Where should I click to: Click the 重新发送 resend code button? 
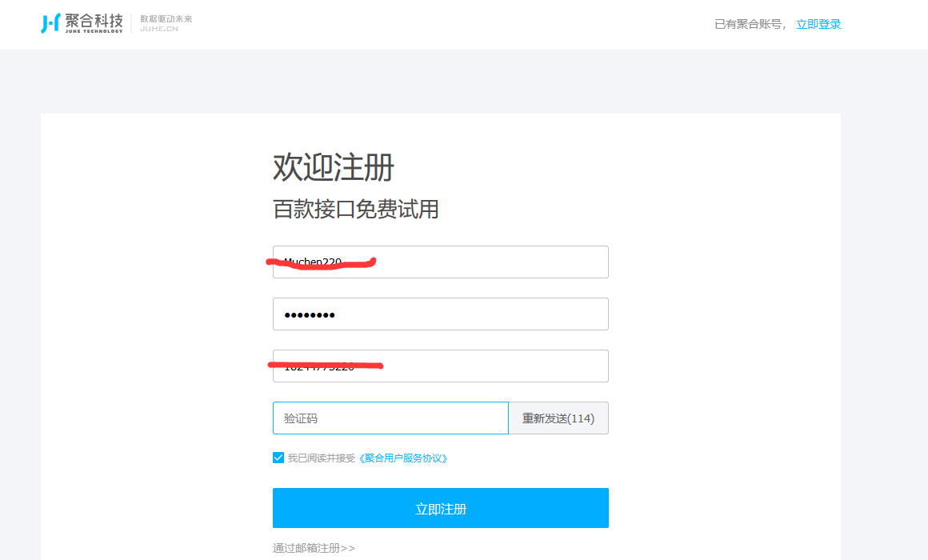(x=558, y=418)
